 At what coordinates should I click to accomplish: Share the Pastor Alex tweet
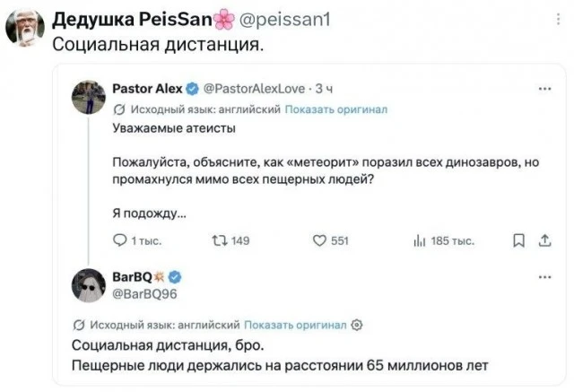coord(544,240)
